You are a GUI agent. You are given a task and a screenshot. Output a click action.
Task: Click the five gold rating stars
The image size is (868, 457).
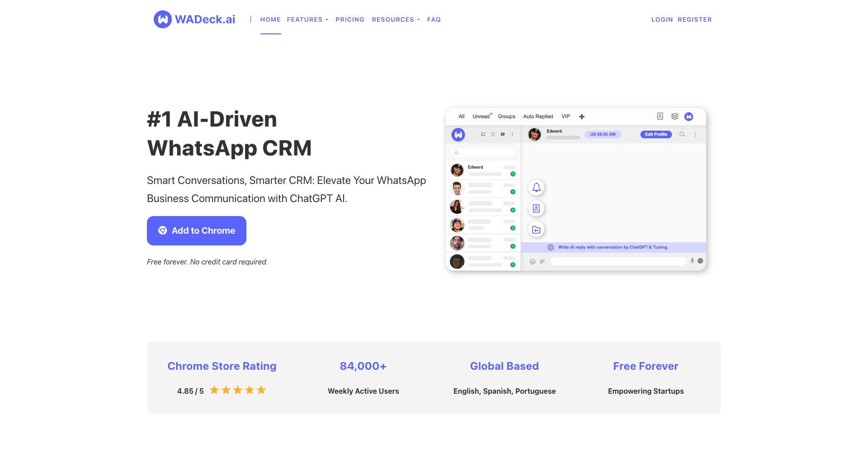(238, 390)
